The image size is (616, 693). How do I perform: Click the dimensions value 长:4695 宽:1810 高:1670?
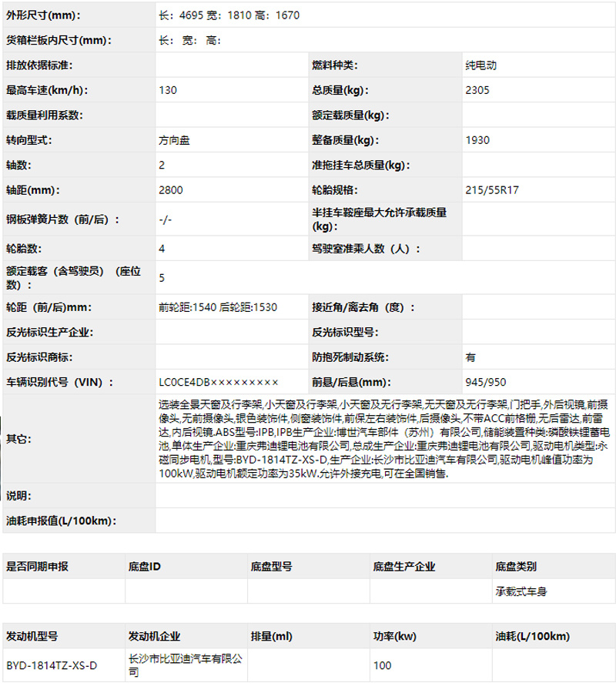[229, 15]
